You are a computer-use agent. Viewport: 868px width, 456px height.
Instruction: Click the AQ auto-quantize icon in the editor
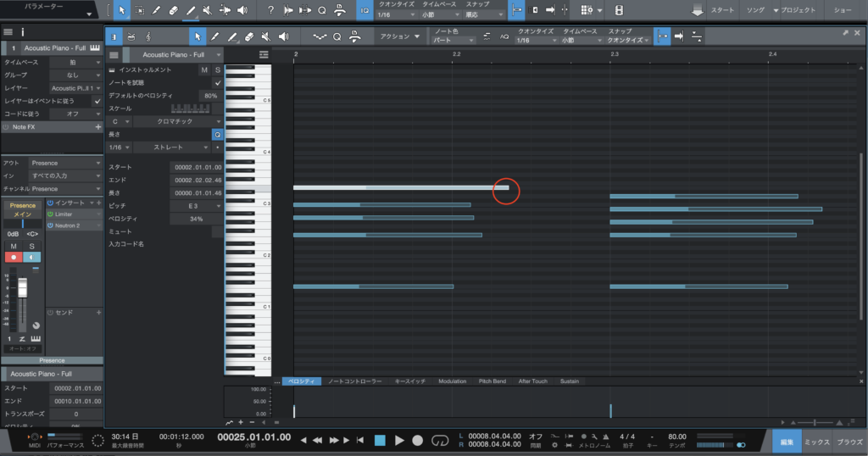click(504, 37)
